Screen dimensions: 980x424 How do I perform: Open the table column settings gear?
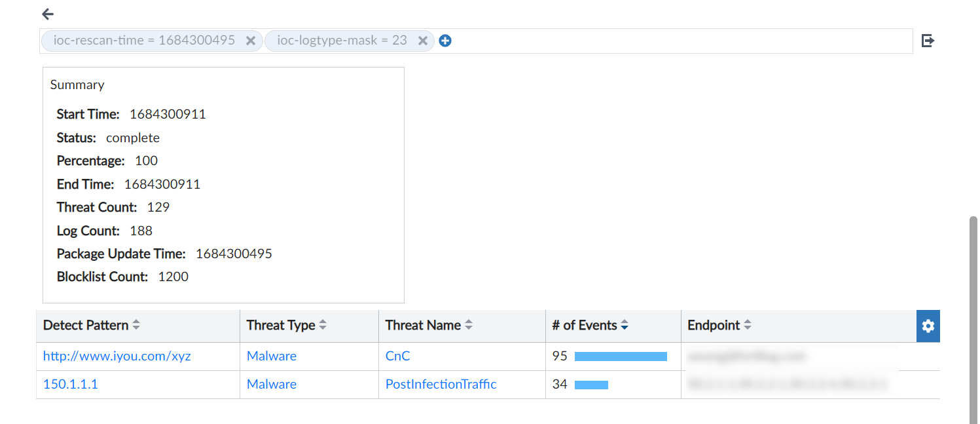(x=928, y=326)
